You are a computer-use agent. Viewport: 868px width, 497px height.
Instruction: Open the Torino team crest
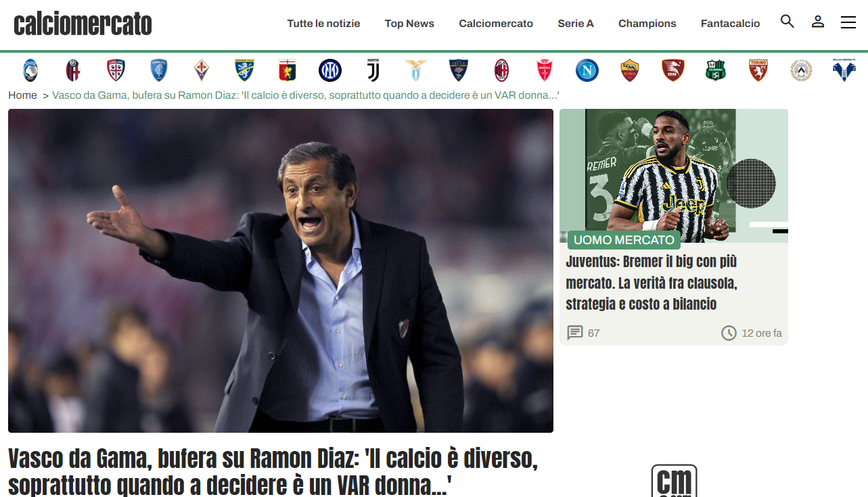[x=758, y=70]
